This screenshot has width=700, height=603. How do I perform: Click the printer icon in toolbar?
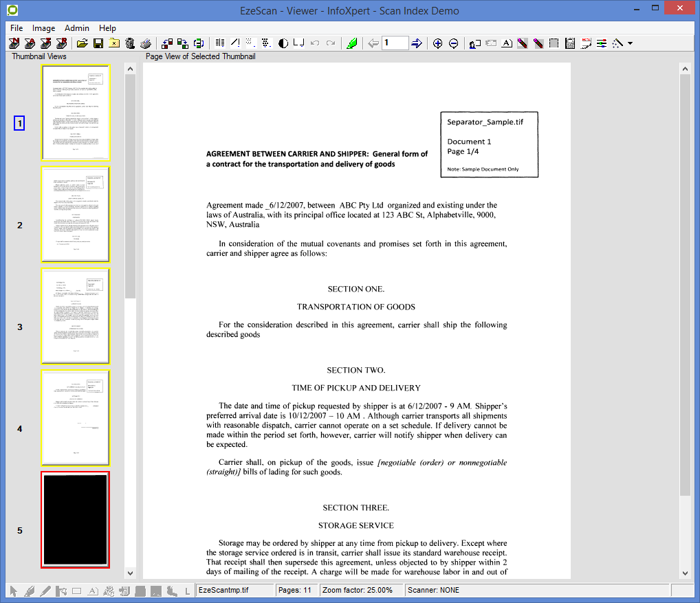pyautogui.click(x=145, y=43)
